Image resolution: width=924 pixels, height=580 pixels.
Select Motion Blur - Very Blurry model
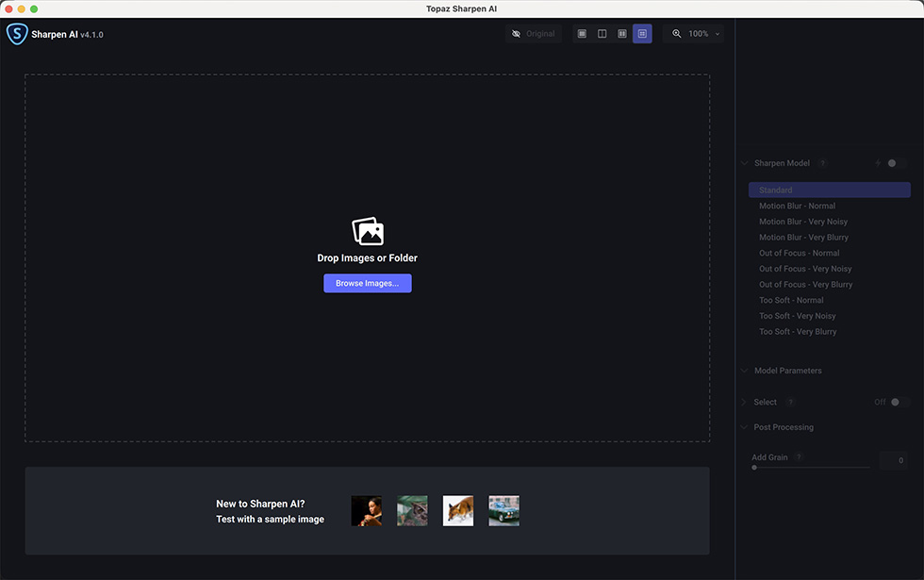pyautogui.click(x=829, y=237)
